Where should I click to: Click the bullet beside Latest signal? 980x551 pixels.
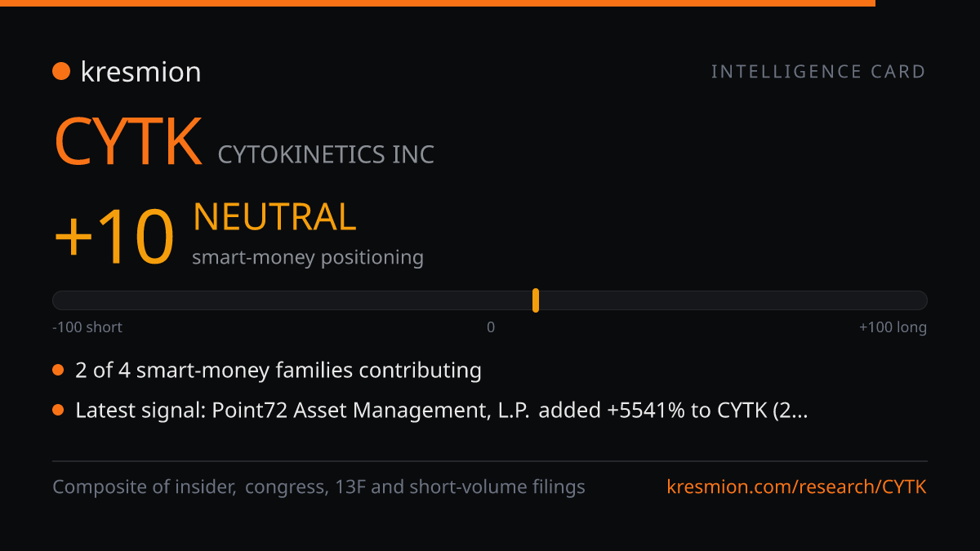pyautogui.click(x=58, y=411)
